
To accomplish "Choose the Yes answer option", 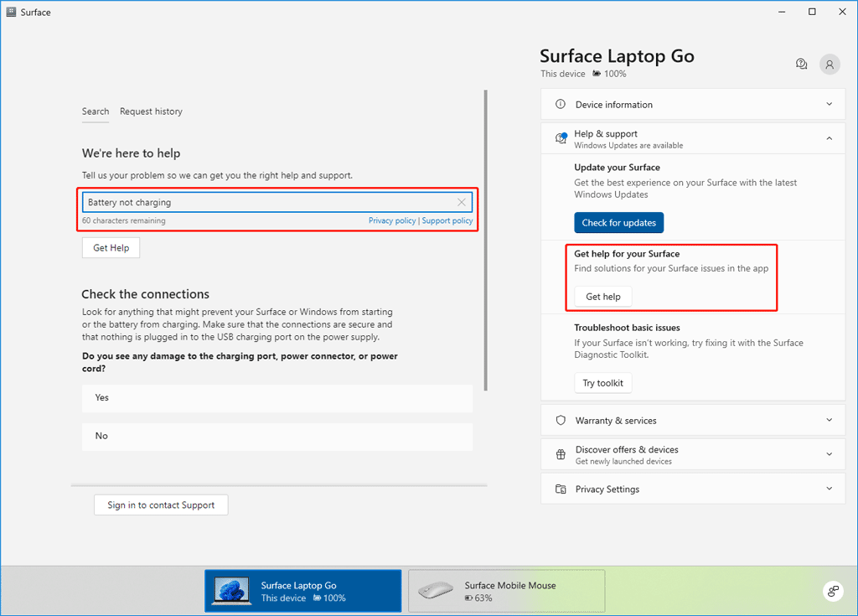I will point(277,398).
